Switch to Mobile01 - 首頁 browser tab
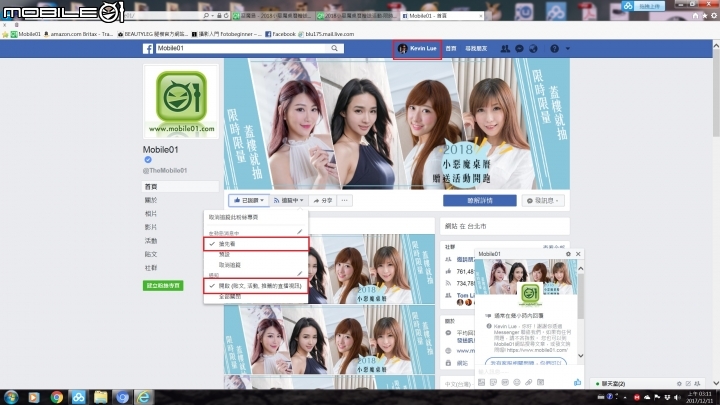 (442, 16)
